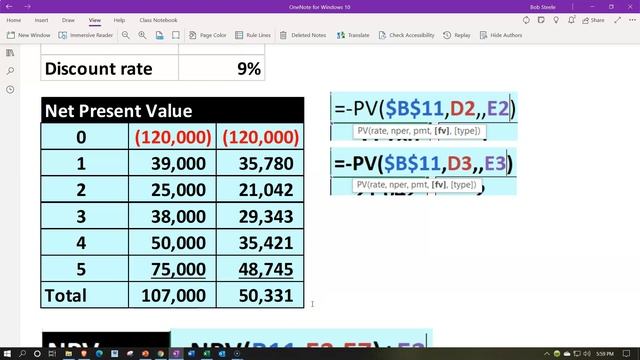Enter full screen mode with diagonal arrow icon

618,20
